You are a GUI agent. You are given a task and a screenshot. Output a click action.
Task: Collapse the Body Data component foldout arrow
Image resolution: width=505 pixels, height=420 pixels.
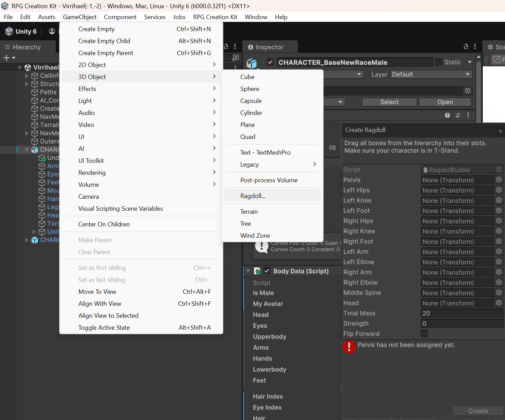tap(248, 271)
